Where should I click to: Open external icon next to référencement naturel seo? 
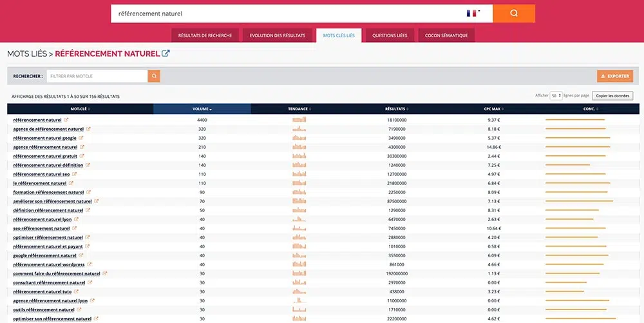(x=74, y=174)
